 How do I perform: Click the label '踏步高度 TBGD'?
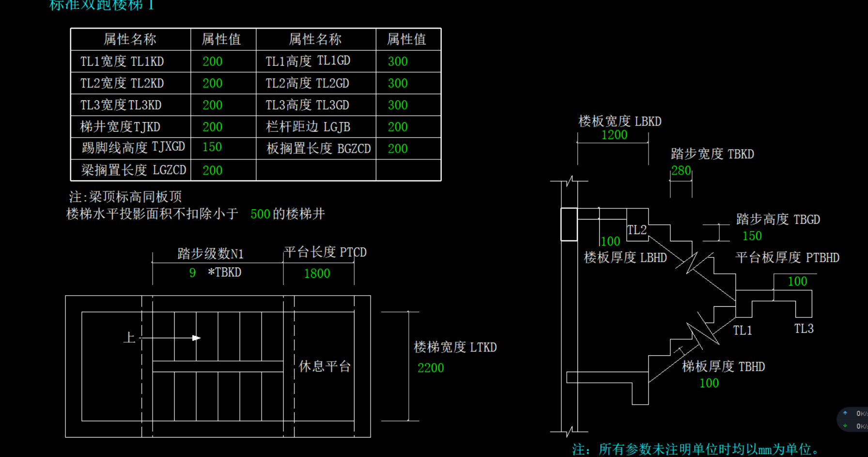point(778,220)
